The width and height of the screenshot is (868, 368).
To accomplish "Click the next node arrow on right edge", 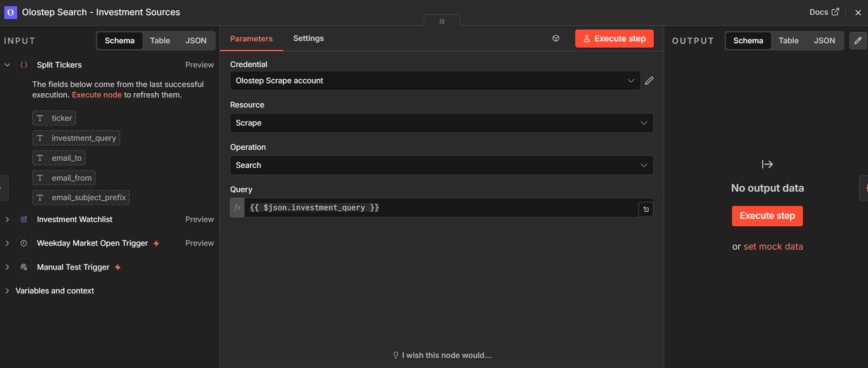I will 864,188.
